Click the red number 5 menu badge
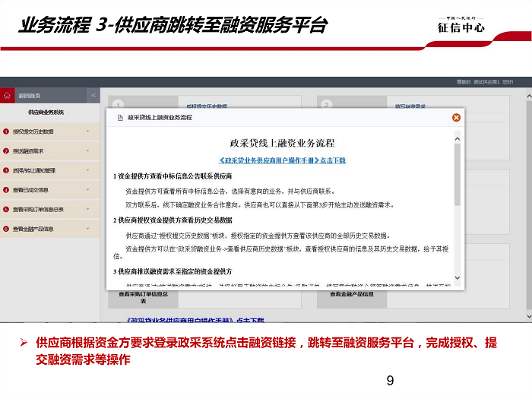This screenshot has width=532, height=399. (x=6, y=209)
